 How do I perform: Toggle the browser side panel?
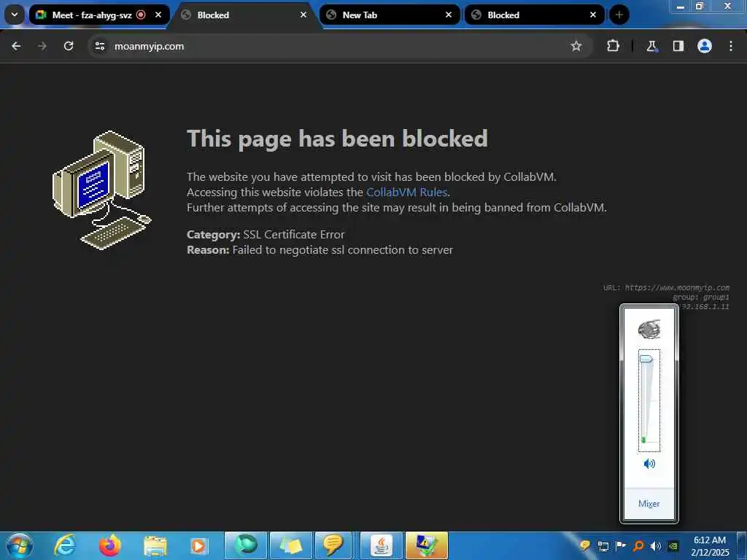coord(678,46)
